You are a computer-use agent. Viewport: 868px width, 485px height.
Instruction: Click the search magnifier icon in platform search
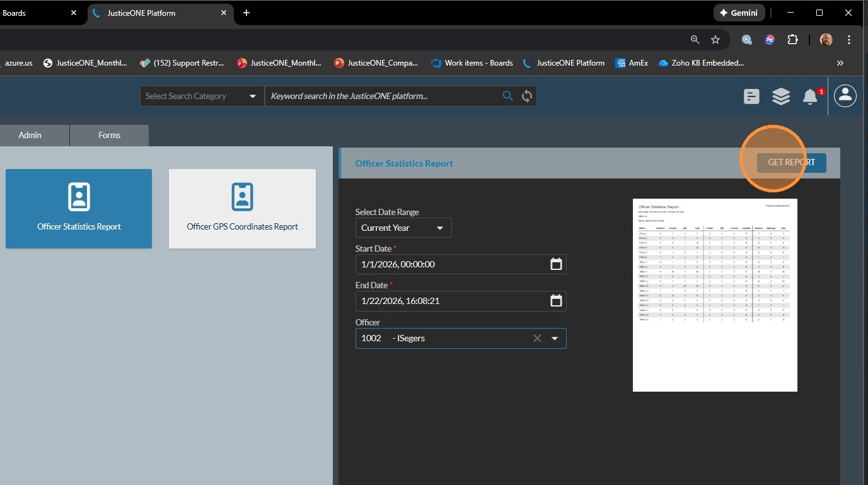[x=507, y=96]
